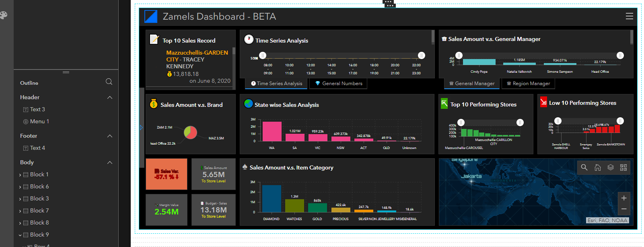The width and height of the screenshot is (644, 247).
Task: Expand Block 1 in the outline
Action: (20, 175)
